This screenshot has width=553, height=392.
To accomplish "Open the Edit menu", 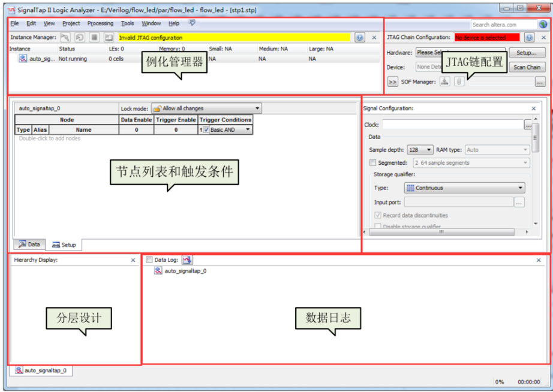I will click(31, 23).
